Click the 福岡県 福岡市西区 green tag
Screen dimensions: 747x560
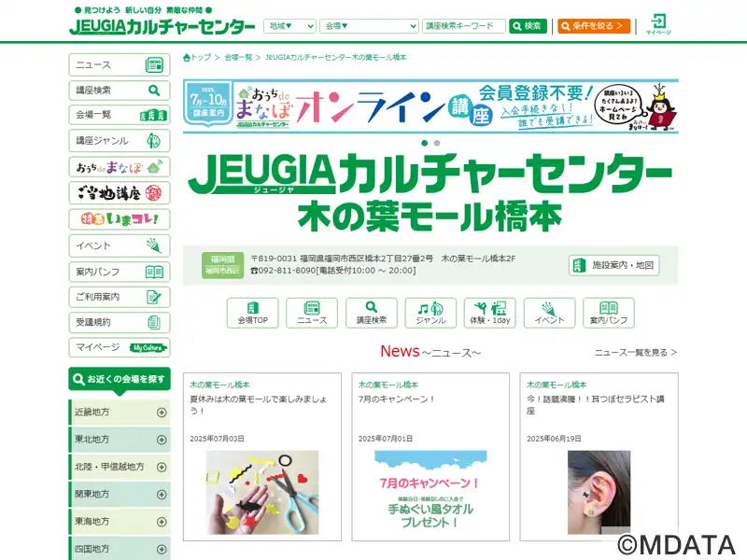(x=222, y=265)
